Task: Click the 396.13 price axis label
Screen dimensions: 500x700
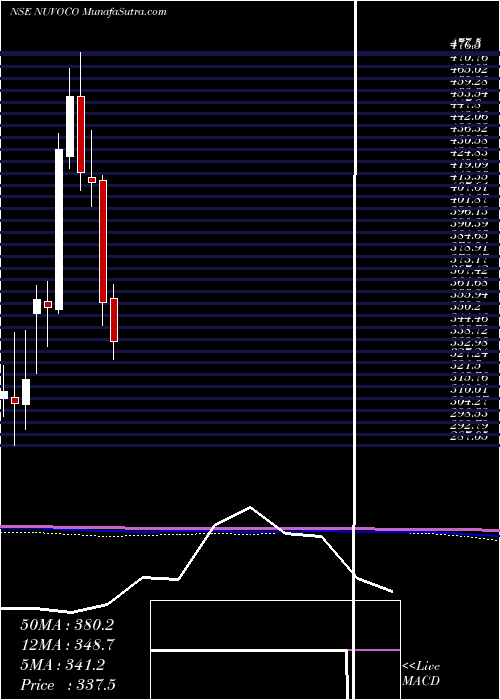Action: coord(470,213)
